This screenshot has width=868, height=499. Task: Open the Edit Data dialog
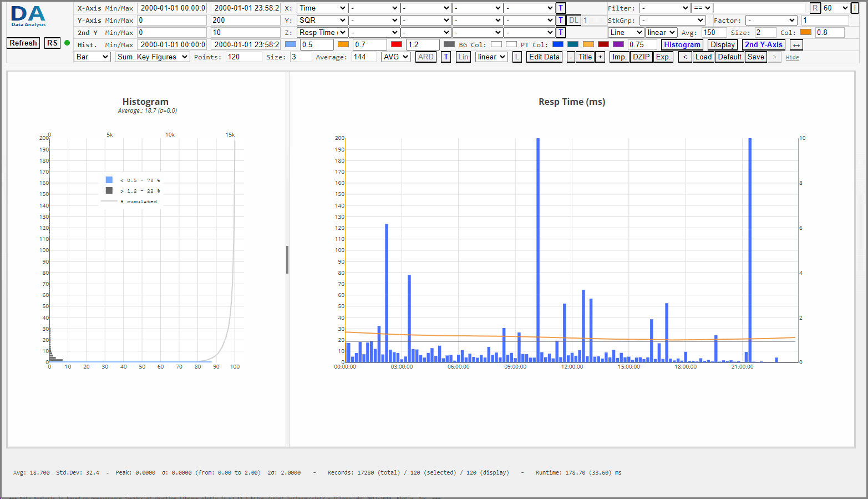(544, 57)
